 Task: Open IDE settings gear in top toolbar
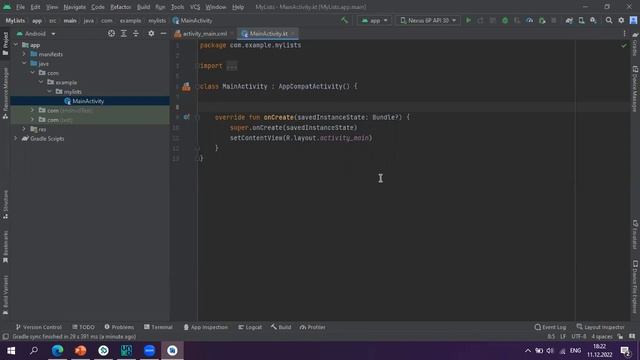click(621, 20)
